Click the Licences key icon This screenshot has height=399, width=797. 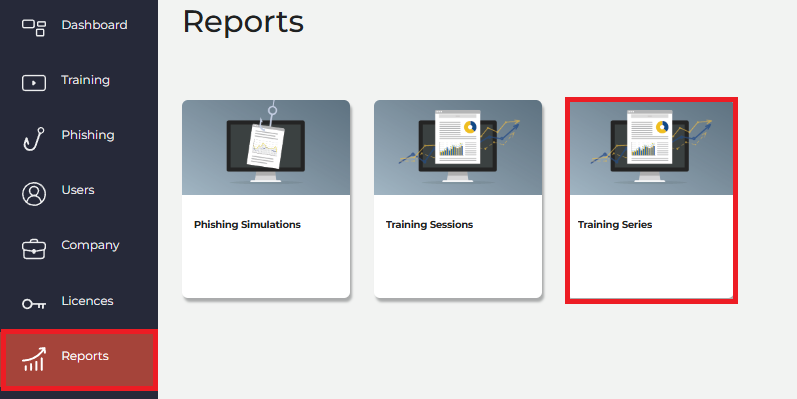pyautogui.click(x=34, y=304)
